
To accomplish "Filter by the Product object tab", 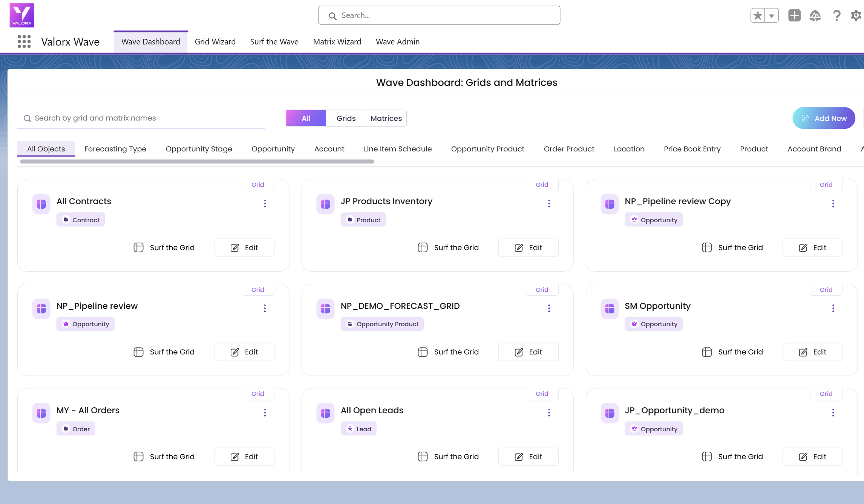I will (x=754, y=149).
